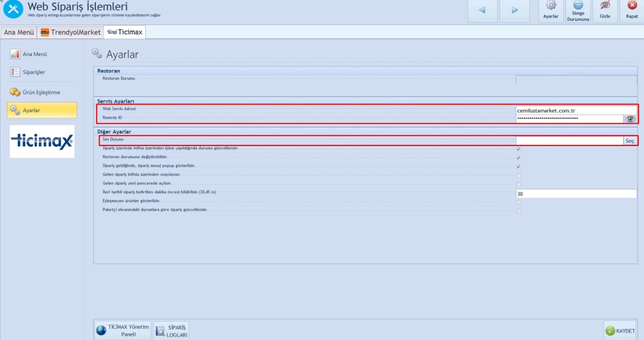This screenshot has height=340, width=644.
Task: Click the 'Diğer Ayarlar' section header
Action: [114, 132]
